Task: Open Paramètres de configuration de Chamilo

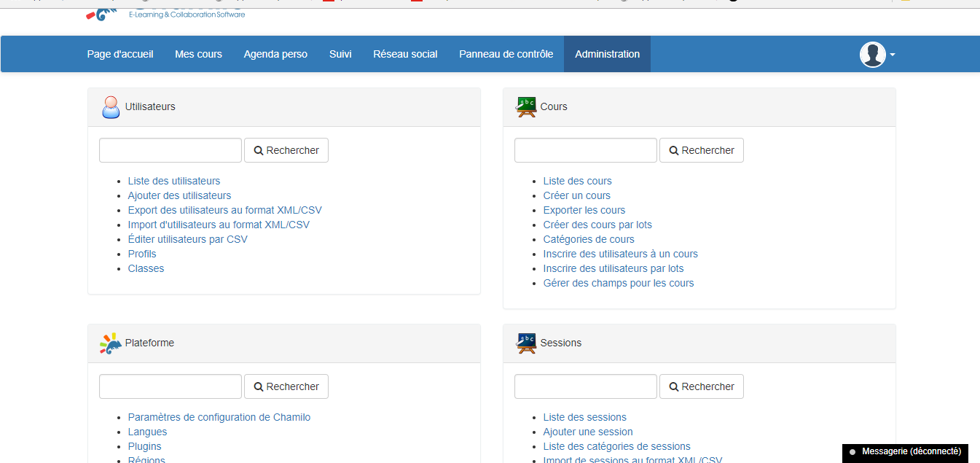Action: pos(219,418)
